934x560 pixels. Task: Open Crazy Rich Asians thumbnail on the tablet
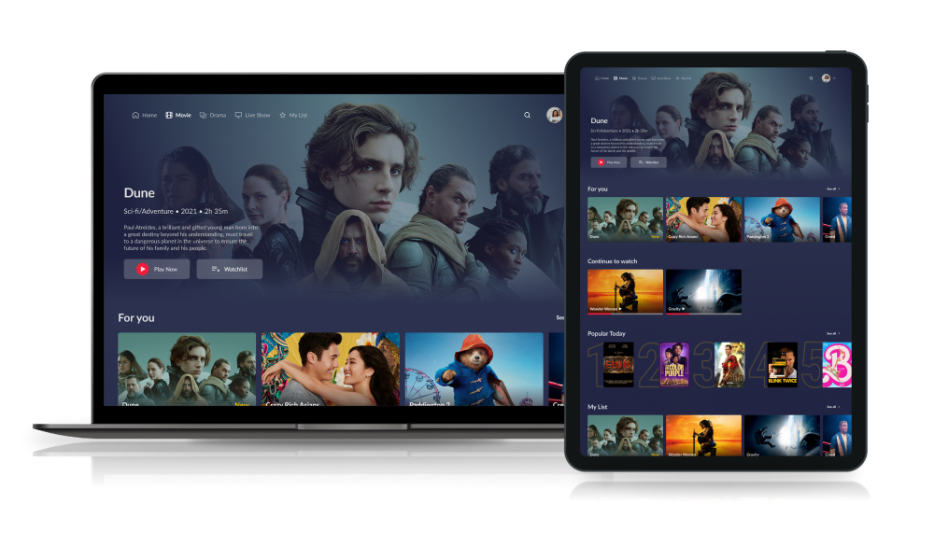tap(703, 219)
